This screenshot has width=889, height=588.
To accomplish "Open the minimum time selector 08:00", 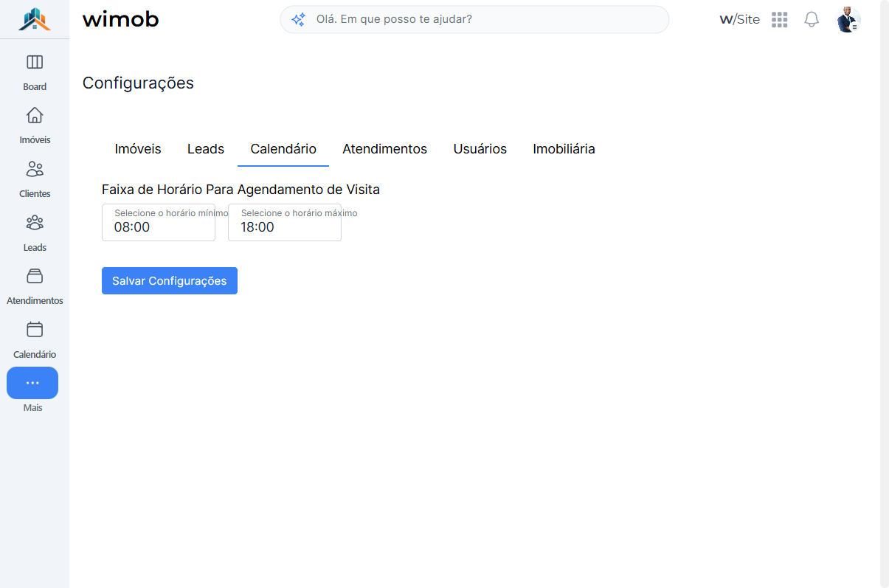I will tap(159, 222).
